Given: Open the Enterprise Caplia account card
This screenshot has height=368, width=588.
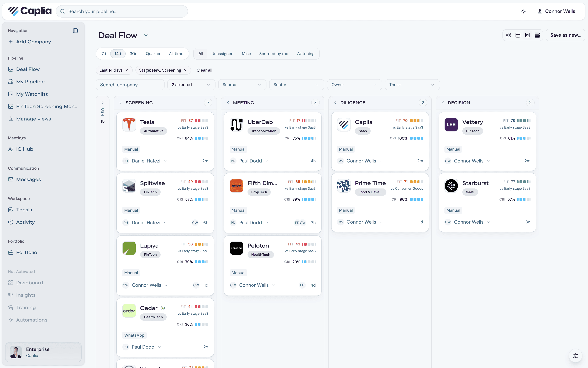Looking at the screenshot, I should (x=43, y=352).
